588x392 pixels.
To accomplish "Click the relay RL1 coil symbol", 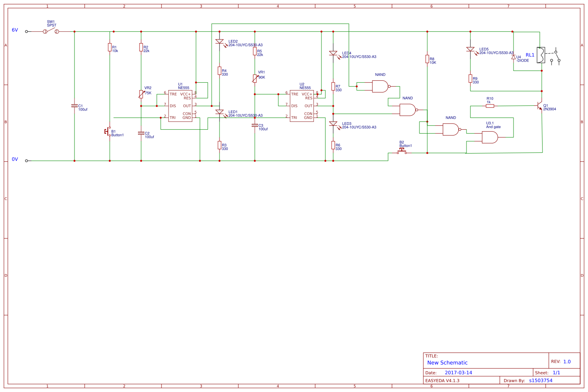I will pos(542,56).
